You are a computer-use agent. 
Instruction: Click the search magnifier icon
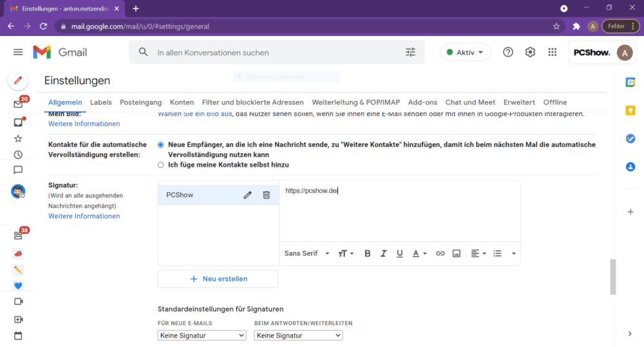click(143, 52)
